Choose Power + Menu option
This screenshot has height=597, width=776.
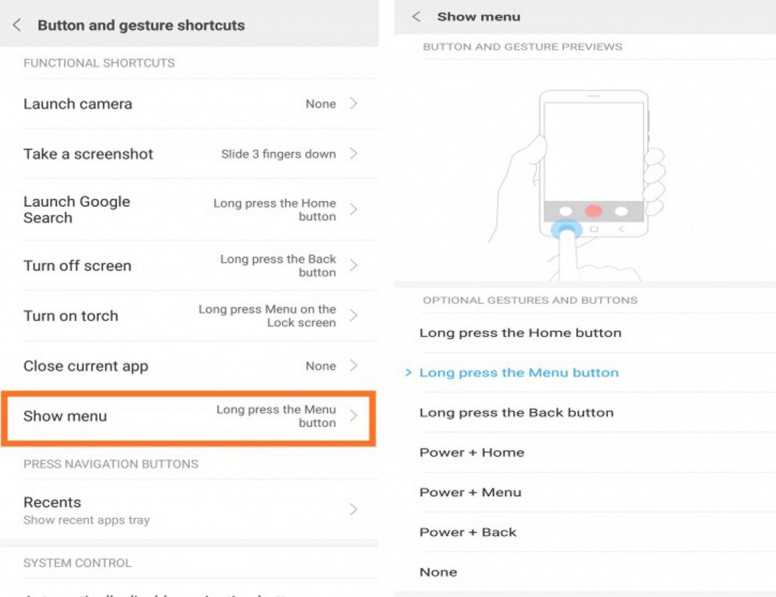tap(585, 492)
